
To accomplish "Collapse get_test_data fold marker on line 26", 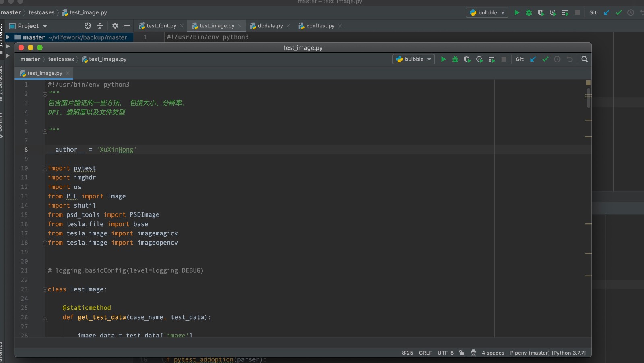I will (x=45, y=317).
